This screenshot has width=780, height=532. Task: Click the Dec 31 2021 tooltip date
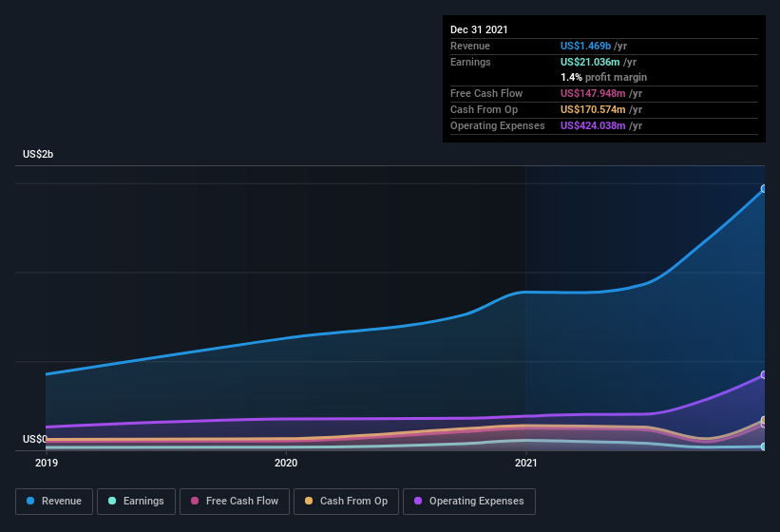tap(479, 29)
